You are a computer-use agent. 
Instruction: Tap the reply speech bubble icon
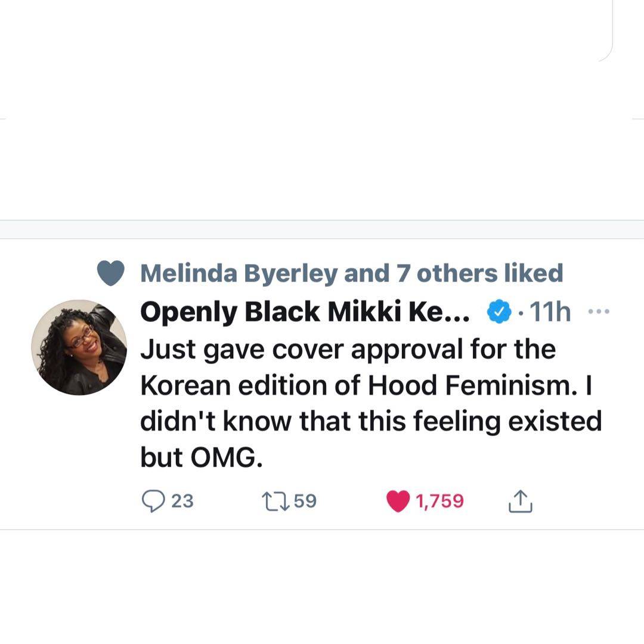[x=154, y=501]
